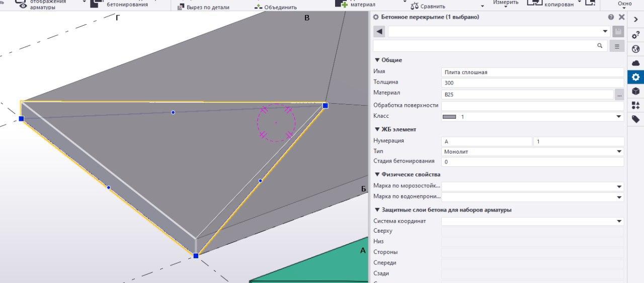Click the gear icon beside the Бетонное перекрытие title
The height and width of the screenshot is (283, 644).
375,17
